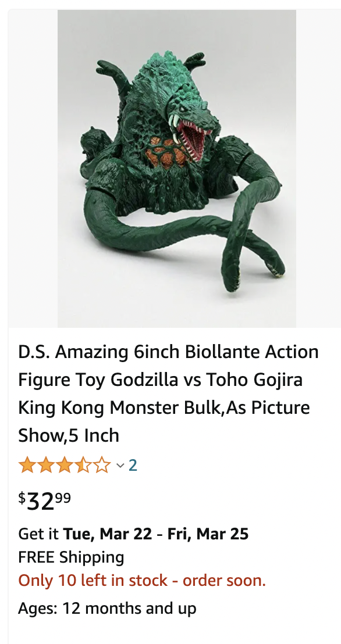Click the third filled gold star
The height and width of the screenshot is (644, 341).
[65, 466]
